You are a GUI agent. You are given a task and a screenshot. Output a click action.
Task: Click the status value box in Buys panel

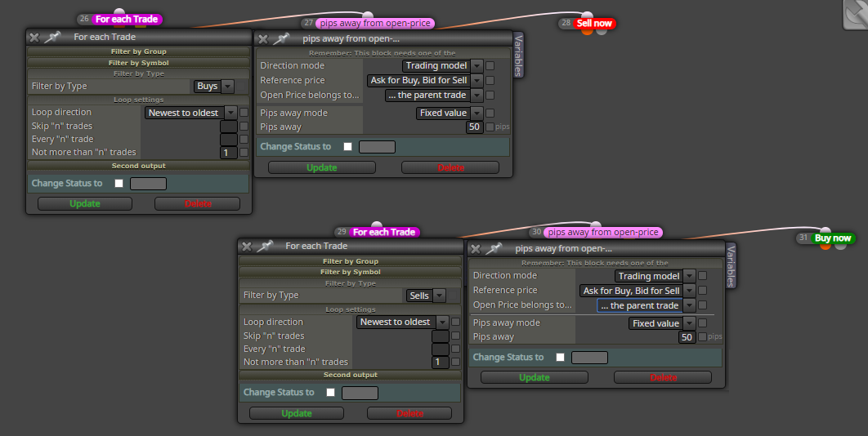pyautogui.click(x=149, y=184)
